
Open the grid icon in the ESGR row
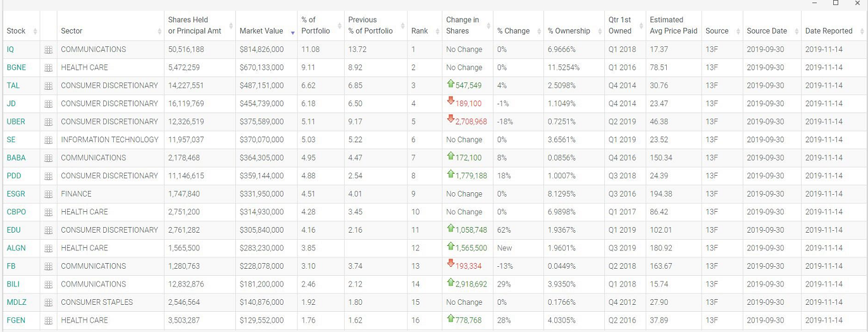[x=48, y=194]
